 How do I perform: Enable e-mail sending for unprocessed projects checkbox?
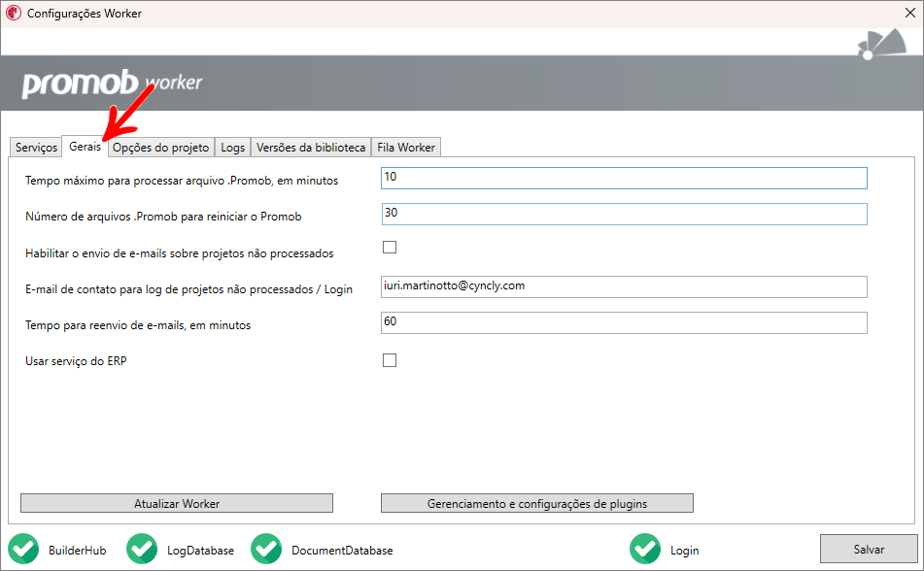(x=390, y=247)
